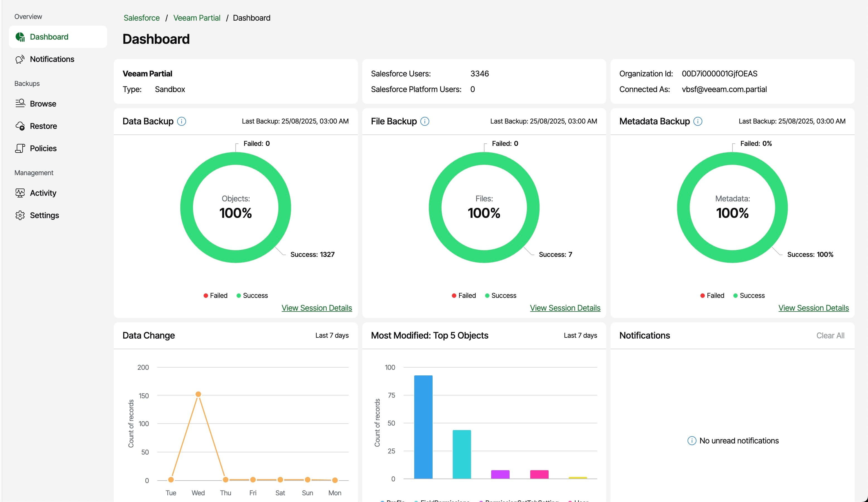The image size is (868, 502).
Task: Click the Restore cloud icon in sidebar
Action: coord(20,126)
